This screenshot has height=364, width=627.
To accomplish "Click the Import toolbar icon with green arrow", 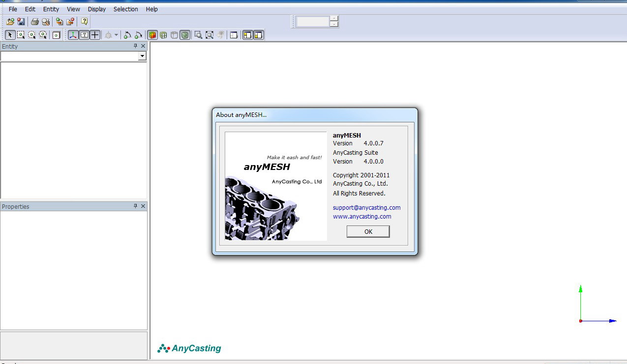I will (x=60, y=22).
